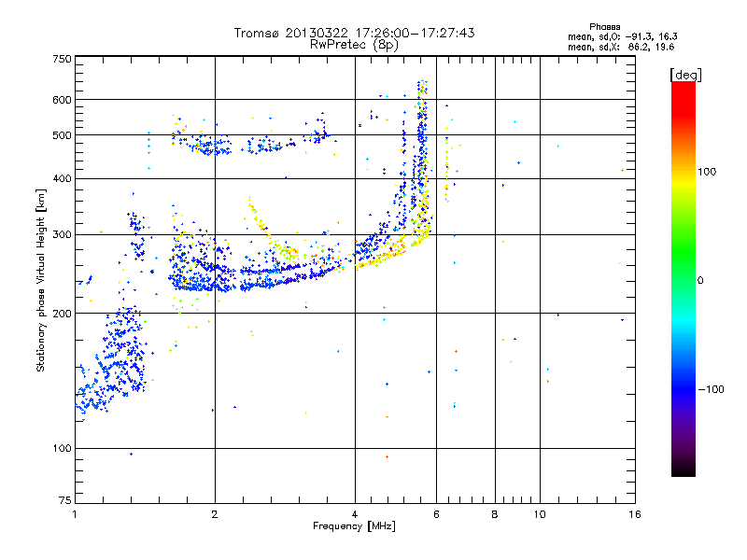Pick the green colorbar band at 0
Viewport: 747px width, 560px height.
pos(684,279)
